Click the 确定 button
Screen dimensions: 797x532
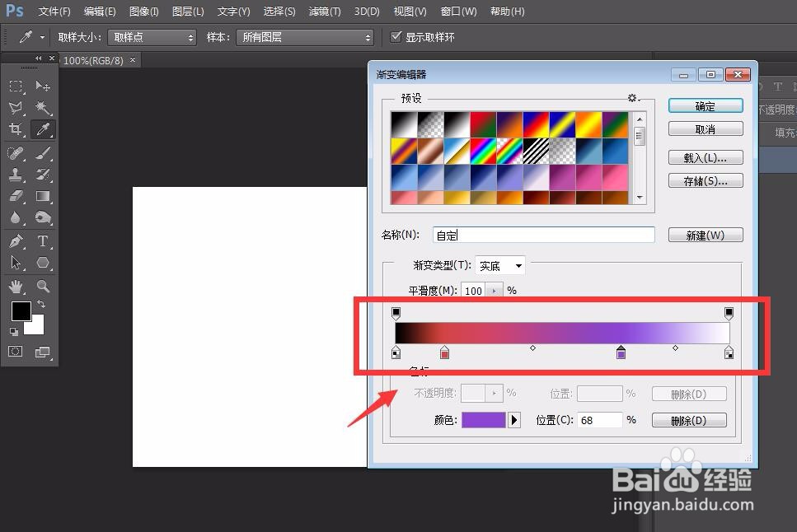click(706, 105)
